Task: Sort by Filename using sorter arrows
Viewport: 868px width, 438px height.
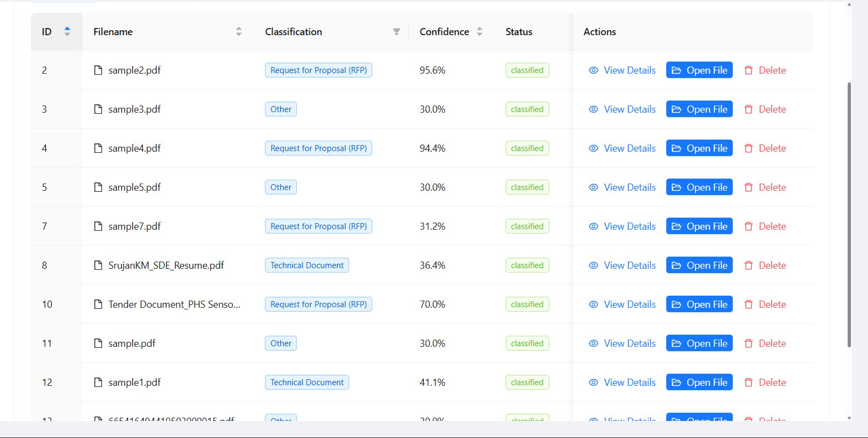Action: pos(239,31)
